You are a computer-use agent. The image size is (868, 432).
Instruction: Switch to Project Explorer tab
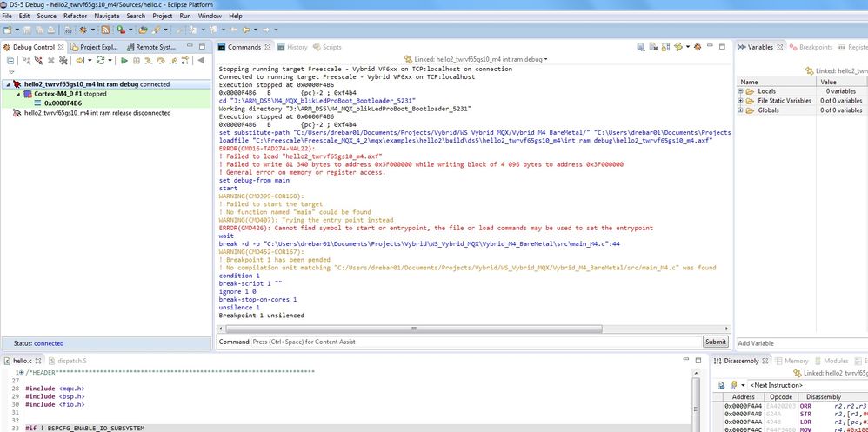point(95,47)
